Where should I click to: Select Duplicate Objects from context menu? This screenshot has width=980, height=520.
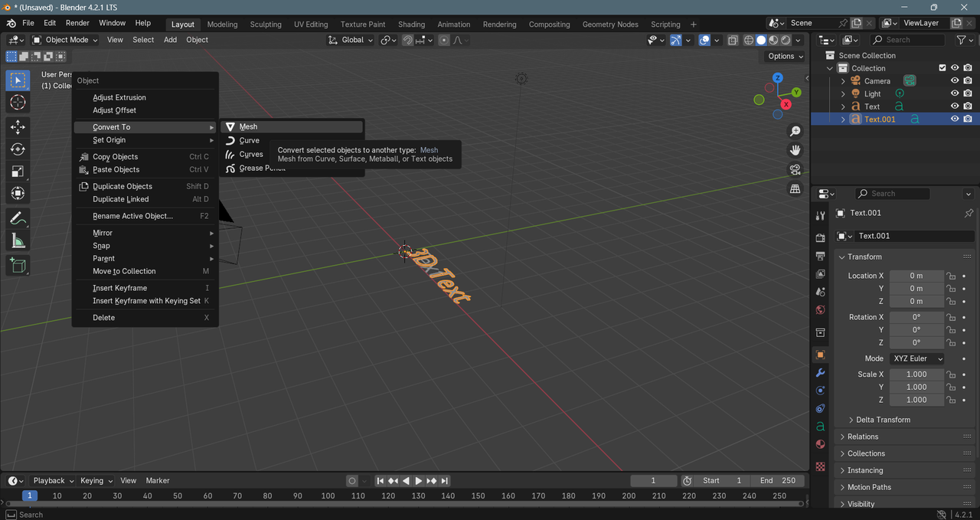coord(145,186)
